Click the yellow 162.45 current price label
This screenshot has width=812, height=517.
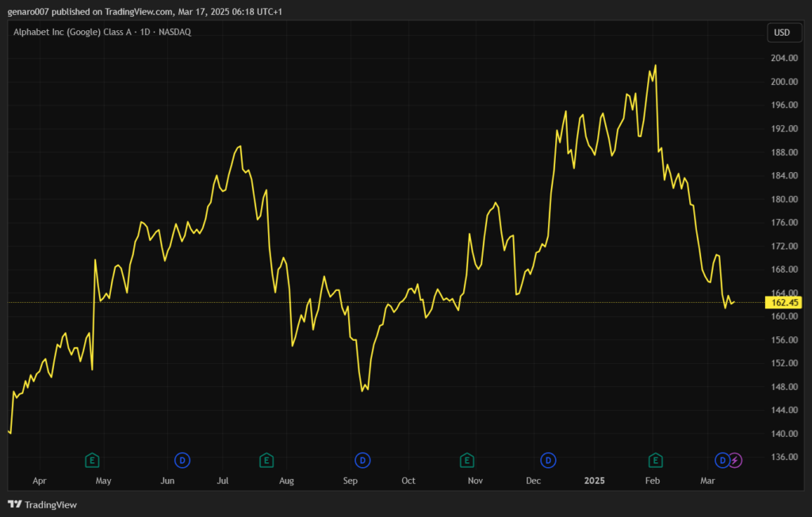click(781, 302)
